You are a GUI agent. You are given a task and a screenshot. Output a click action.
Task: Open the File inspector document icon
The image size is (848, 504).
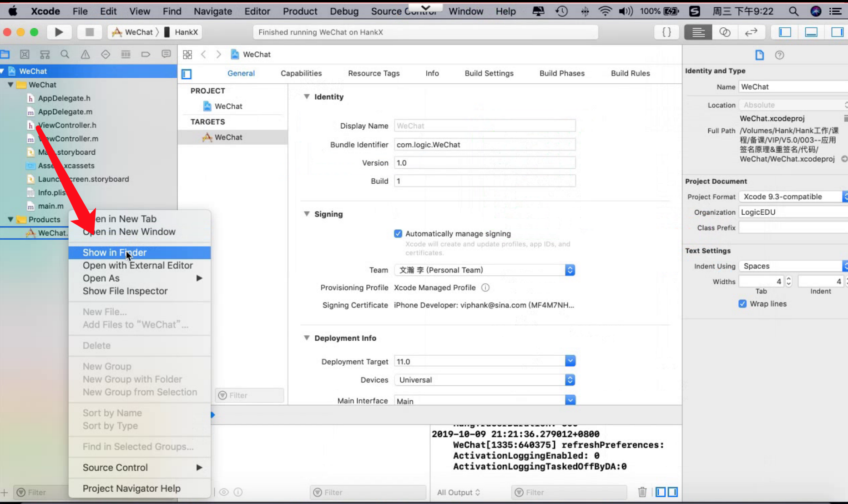coord(759,55)
